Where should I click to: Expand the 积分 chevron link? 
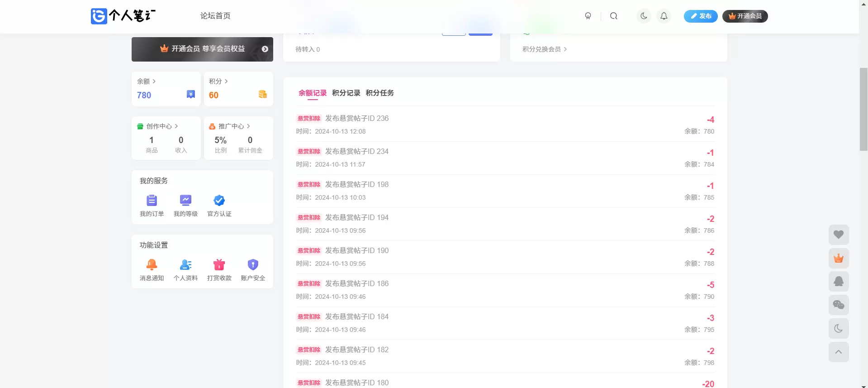click(x=218, y=81)
